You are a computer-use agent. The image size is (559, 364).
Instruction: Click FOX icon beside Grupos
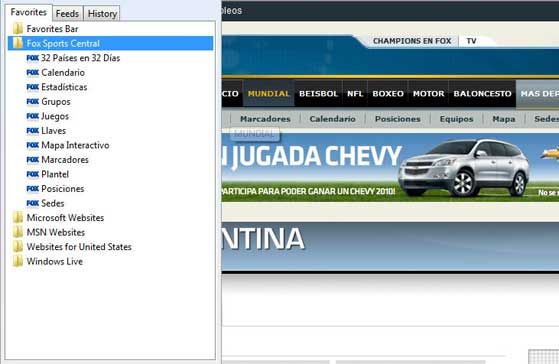[x=32, y=102]
